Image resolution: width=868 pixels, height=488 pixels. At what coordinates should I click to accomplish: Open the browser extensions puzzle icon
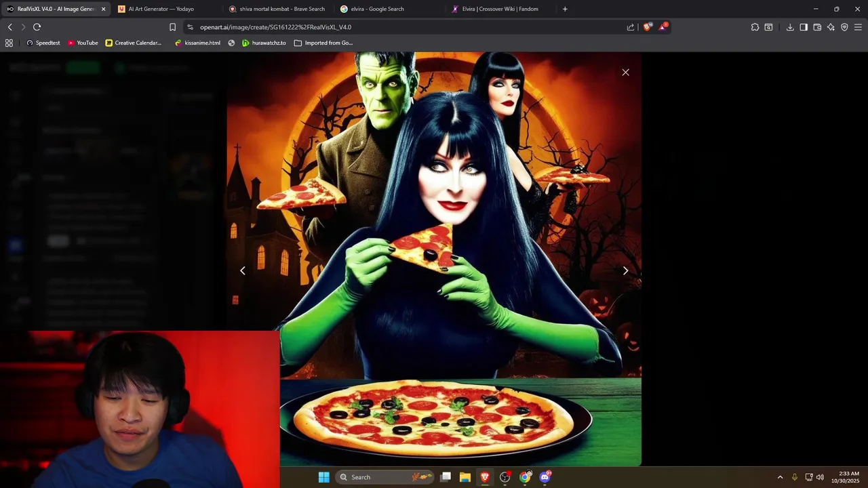point(755,27)
